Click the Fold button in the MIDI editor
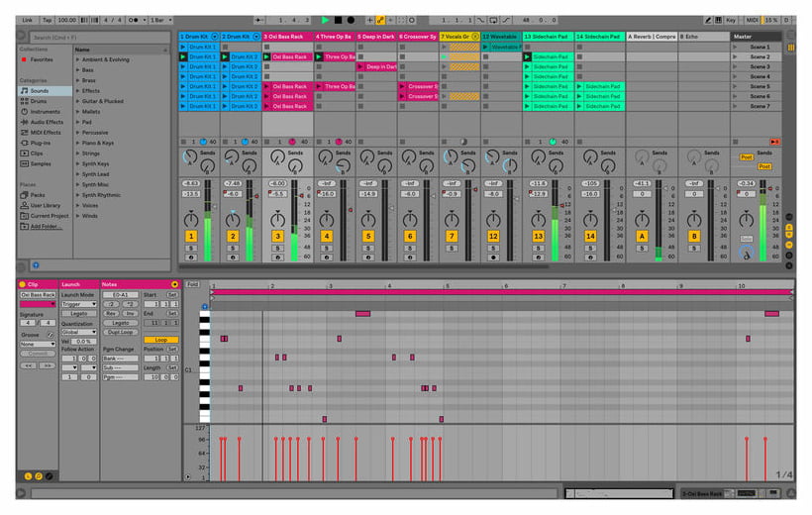This screenshot has height=515, width=812. 193,284
